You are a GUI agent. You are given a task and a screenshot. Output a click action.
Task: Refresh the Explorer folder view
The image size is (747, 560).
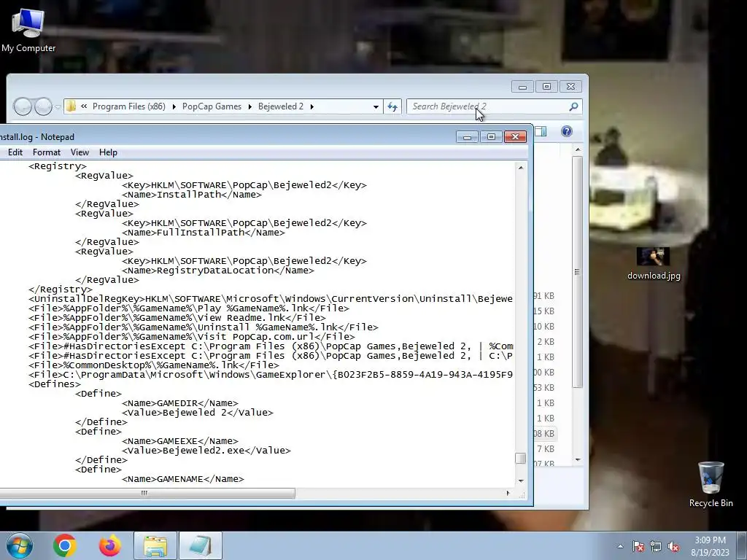pyautogui.click(x=392, y=106)
